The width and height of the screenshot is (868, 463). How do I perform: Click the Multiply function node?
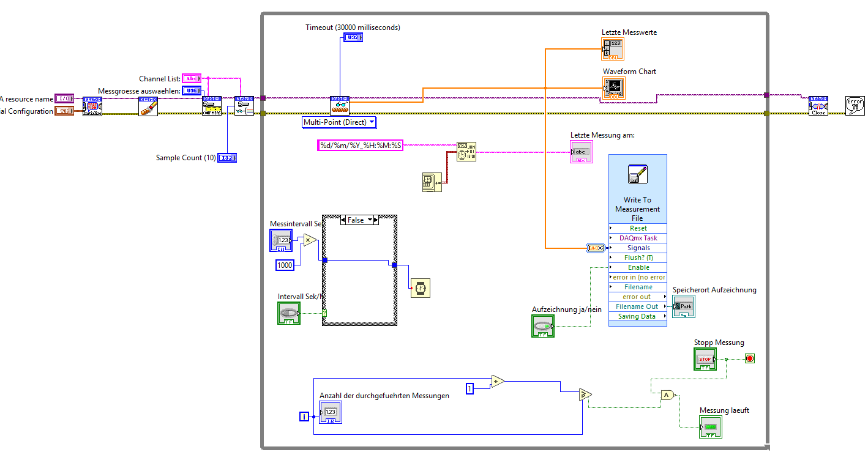coord(310,240)
